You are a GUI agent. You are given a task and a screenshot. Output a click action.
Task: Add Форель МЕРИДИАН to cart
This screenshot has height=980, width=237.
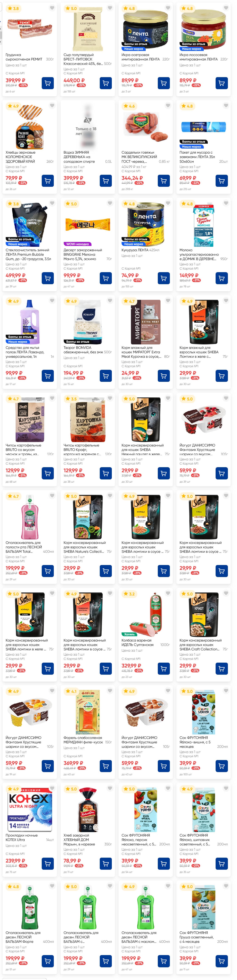click(105, 766)
